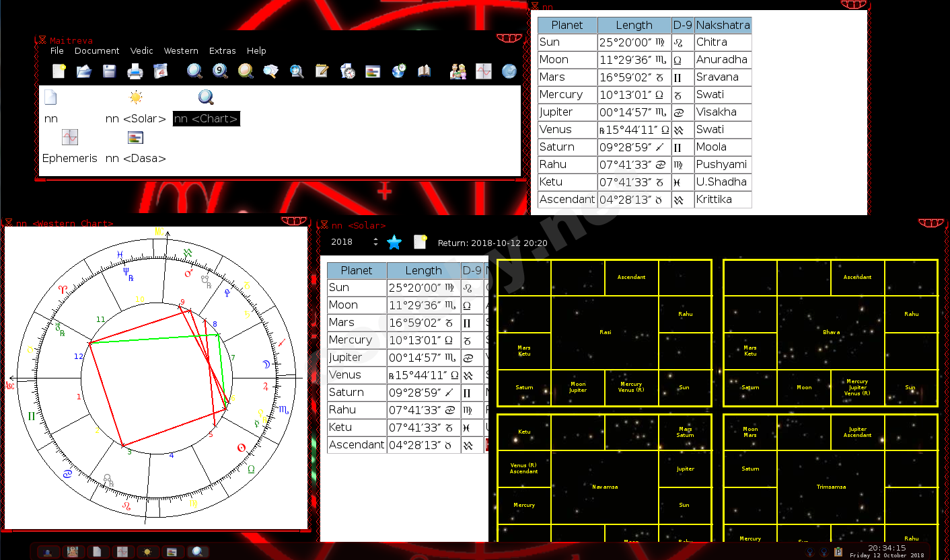
Task: Click the printer icon in toolbar
Action: pyautogui.click(x=135, y=71)
